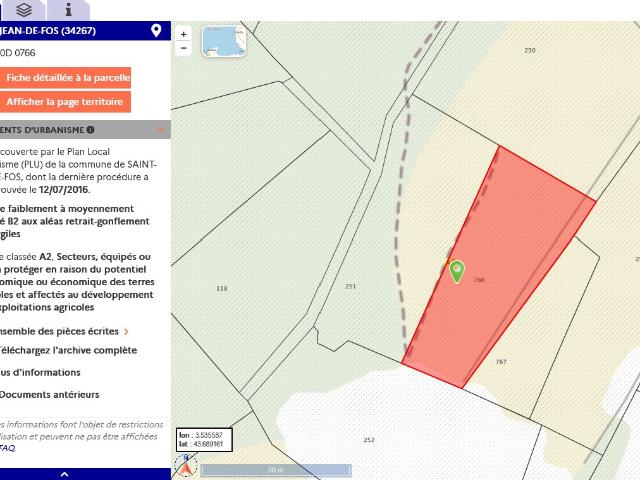Image resolution: width=640 pixels, height=480 pixels.
Task: Click the info icon beside Documents d'urbanisme
Action: pos(90,130)
